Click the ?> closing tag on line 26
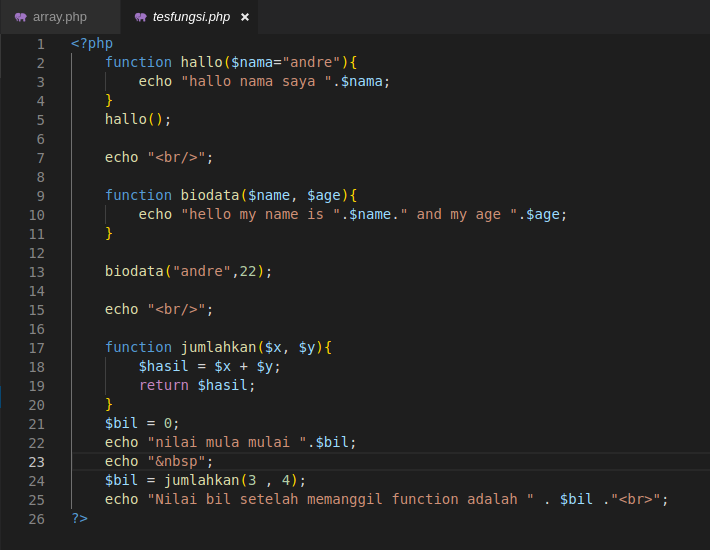Image resolution: width=710 pixels, height=550 pixels. pos(80,518)
